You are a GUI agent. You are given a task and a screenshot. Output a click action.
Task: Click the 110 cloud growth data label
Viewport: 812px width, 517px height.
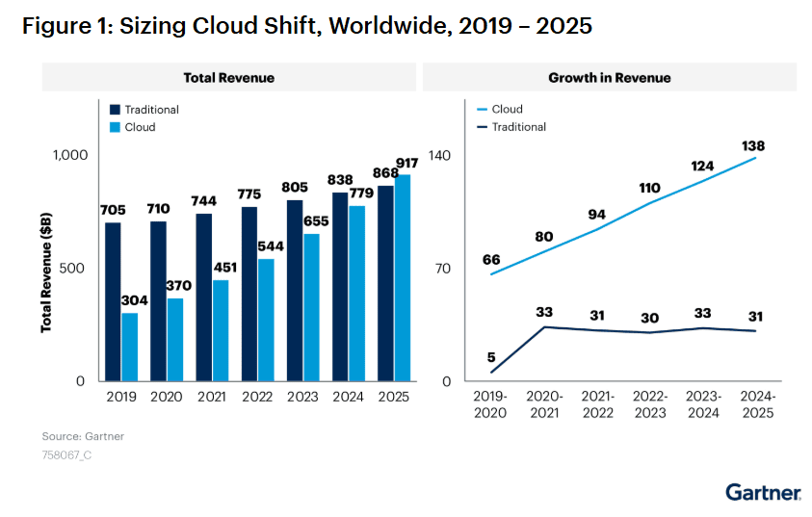click(649, 188)
